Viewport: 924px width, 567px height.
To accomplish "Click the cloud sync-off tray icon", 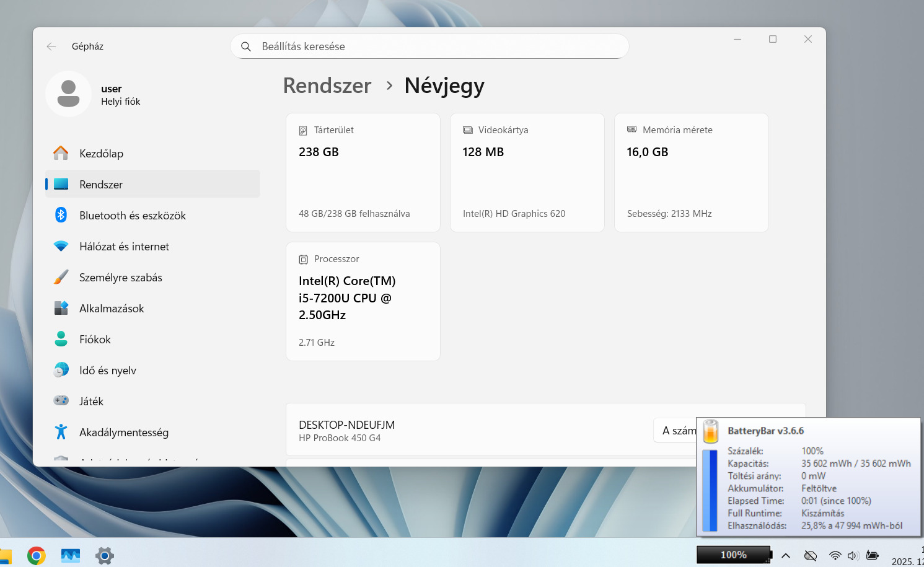I will coord(810,555).
